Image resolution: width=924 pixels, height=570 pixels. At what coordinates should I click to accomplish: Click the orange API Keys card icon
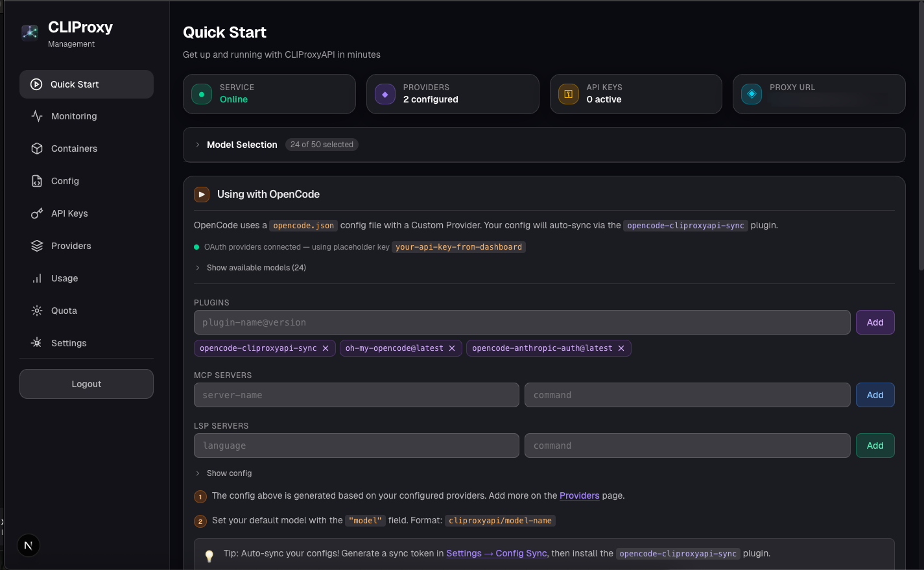click(569, 94)
